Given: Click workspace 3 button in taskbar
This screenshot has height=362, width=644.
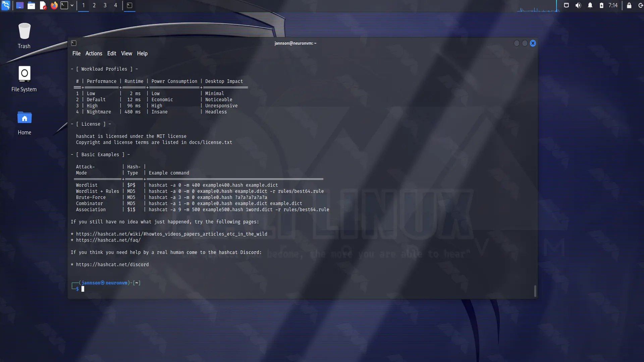Looking at the screenshot, I should tap(105, 5).
